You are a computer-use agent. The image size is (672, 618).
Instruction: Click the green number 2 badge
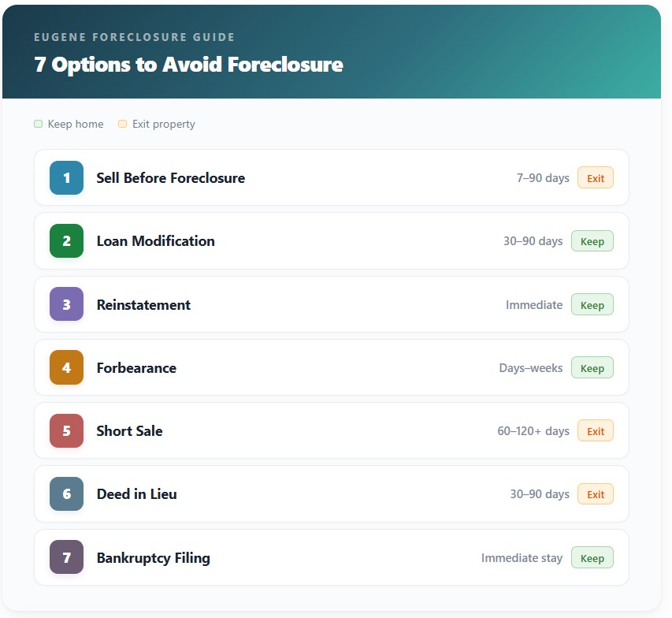tap(66, 241)
